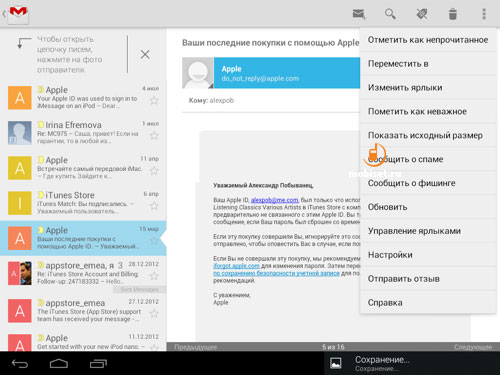Tap avatar of selected Apple 15 мар email

tap(20, 238)
